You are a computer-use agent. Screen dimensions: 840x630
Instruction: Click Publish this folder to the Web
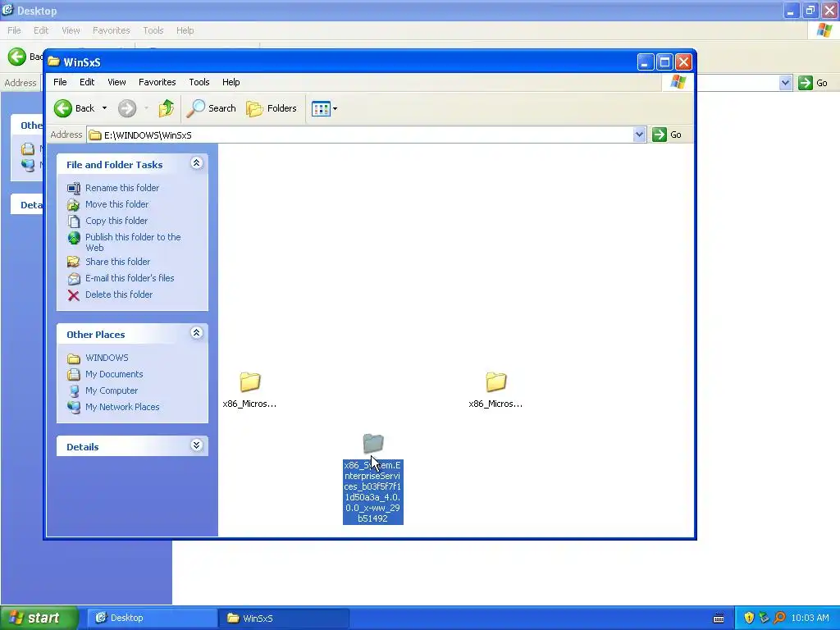point(133,242)
